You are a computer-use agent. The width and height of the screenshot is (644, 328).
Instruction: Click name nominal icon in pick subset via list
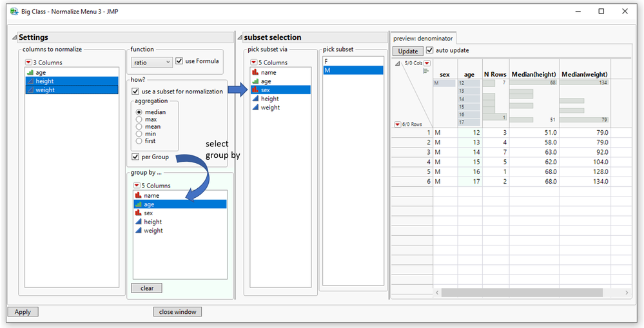[x=255, y=72]
